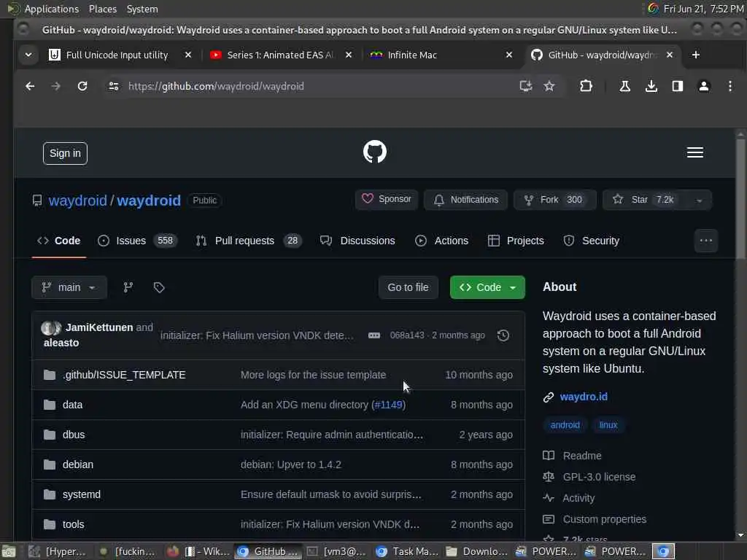Open a new browser tab
This screenshot has height=560, width=747.
click(695, 55)
